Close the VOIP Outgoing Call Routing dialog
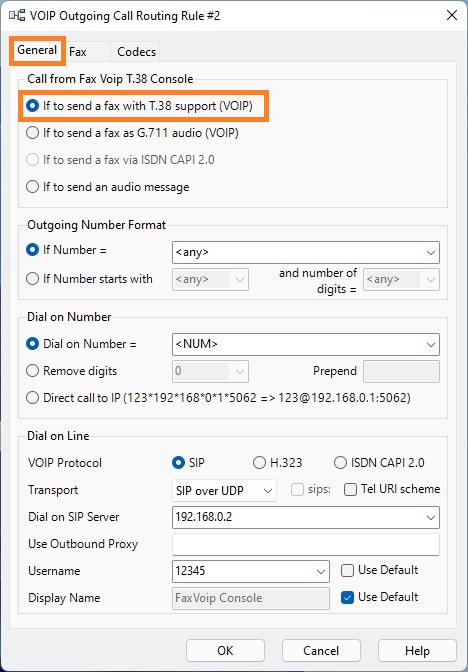This screenshot has height=672, width=468. (451, 16)
